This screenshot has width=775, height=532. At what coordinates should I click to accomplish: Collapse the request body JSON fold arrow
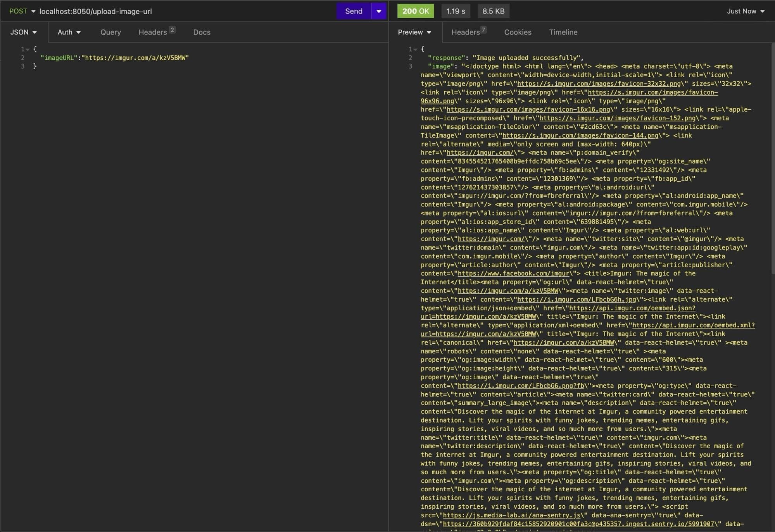[28, 49]
